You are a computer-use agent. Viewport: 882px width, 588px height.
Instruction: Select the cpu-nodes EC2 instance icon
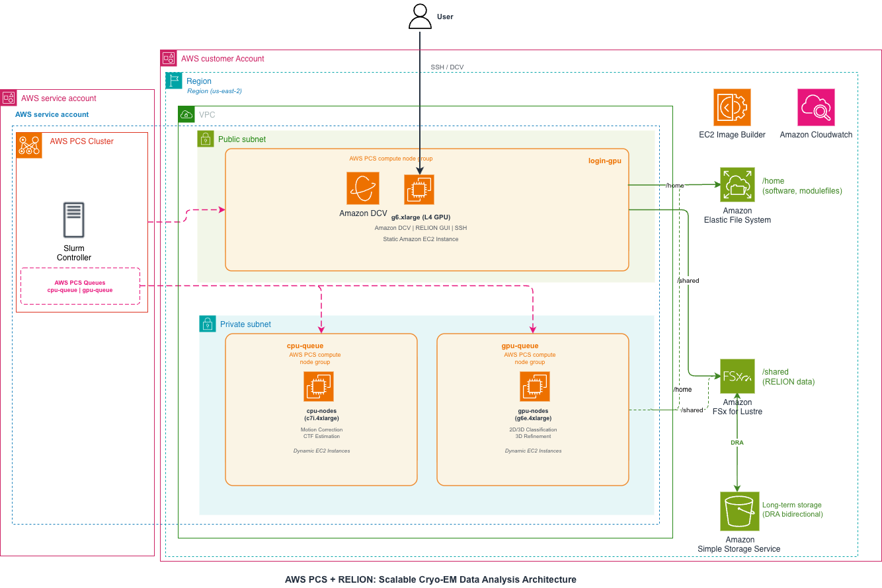[x=319, y=386]
